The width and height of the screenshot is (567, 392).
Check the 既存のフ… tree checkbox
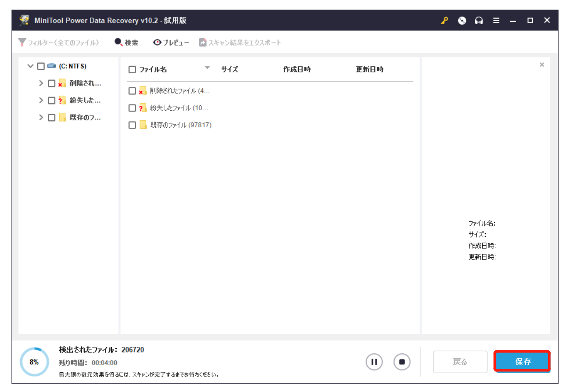51,118
